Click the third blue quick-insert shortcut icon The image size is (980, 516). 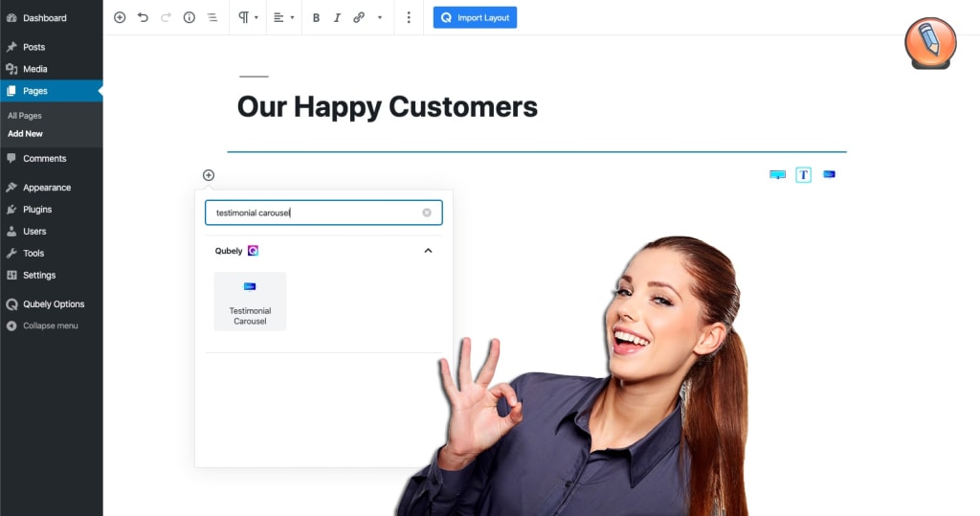pos(830,174)
